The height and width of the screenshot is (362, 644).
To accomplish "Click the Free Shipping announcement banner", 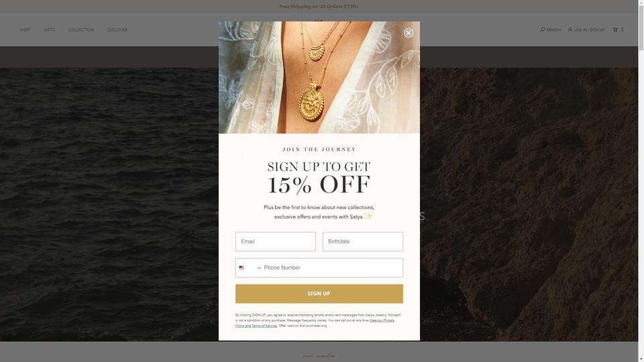I will click(319, 7).
